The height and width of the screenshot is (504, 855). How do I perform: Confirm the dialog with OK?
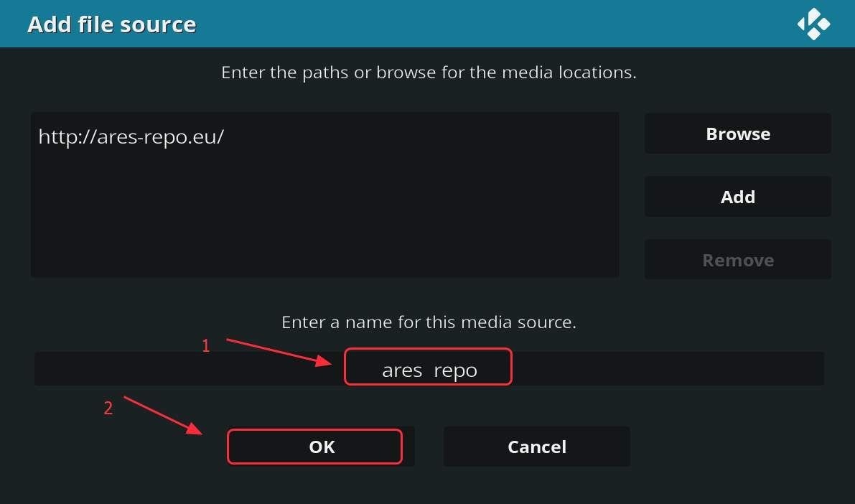(x=321, y=447)
